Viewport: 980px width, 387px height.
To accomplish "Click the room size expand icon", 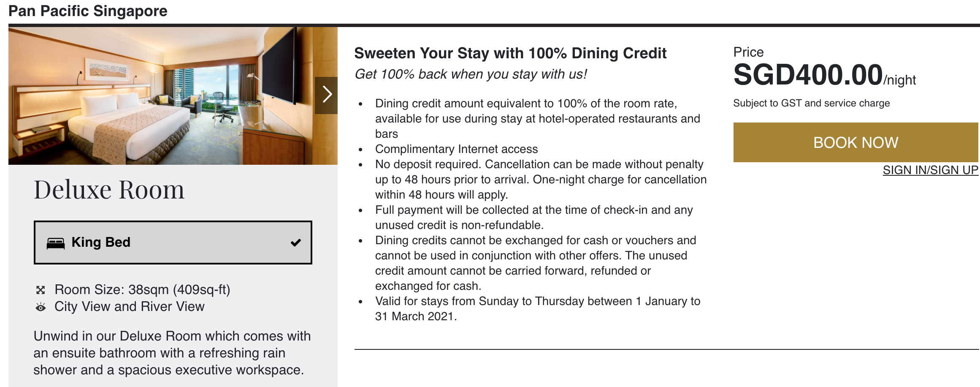I will click(x=41, y=290).
